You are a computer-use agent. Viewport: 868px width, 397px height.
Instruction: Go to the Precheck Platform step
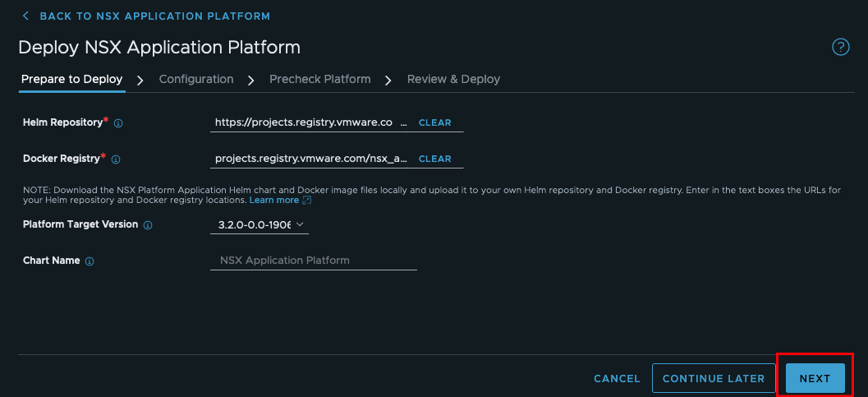point(320,79)
